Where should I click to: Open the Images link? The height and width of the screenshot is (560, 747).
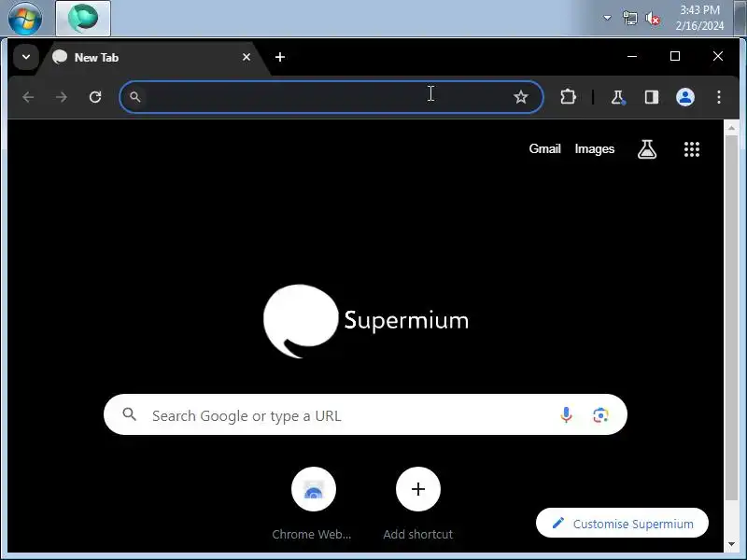595,149
